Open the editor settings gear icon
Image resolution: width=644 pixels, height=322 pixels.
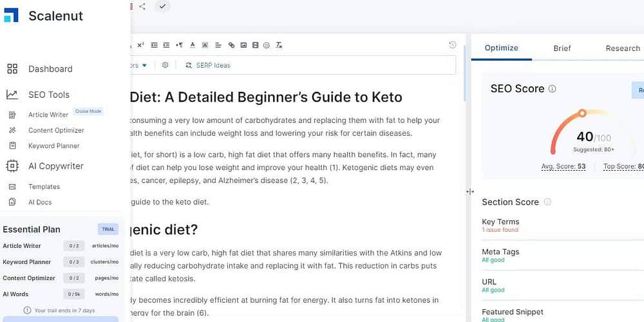[166, 65]
